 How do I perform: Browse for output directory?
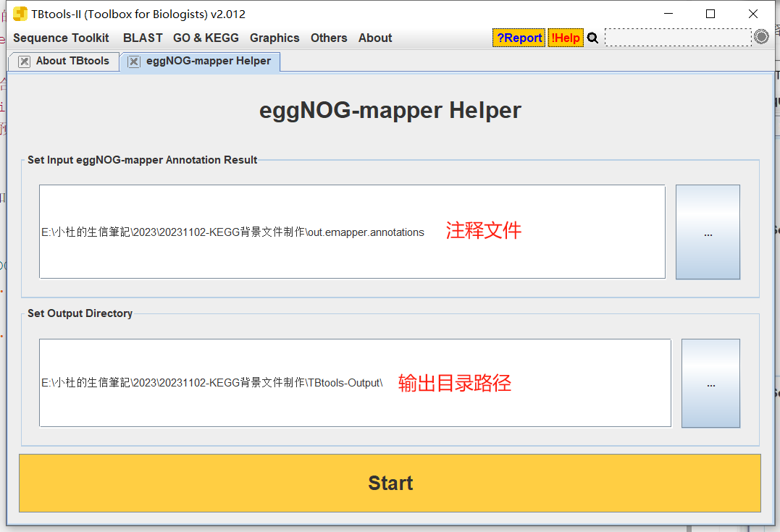(711, 384)
